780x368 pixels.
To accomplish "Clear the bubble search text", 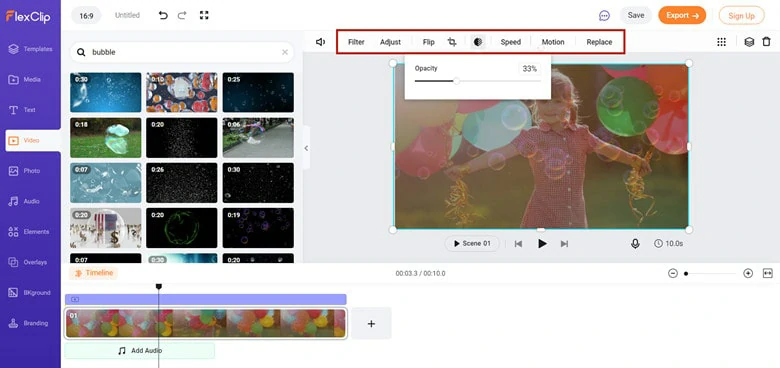I will [x=285, y=52].
